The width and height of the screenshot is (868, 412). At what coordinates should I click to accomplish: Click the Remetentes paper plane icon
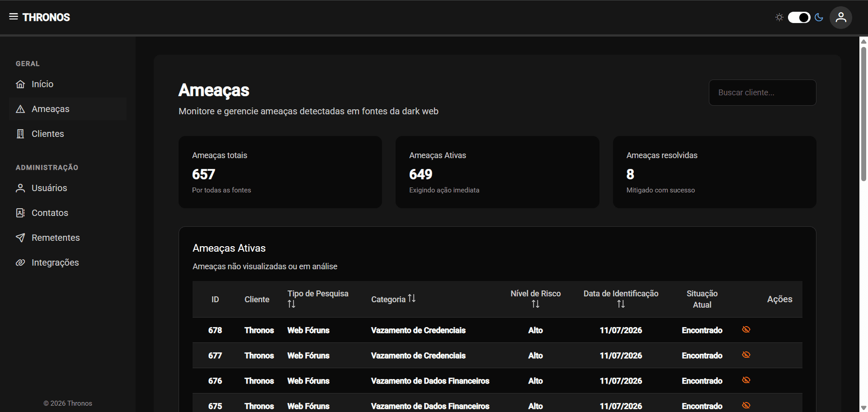20,238
